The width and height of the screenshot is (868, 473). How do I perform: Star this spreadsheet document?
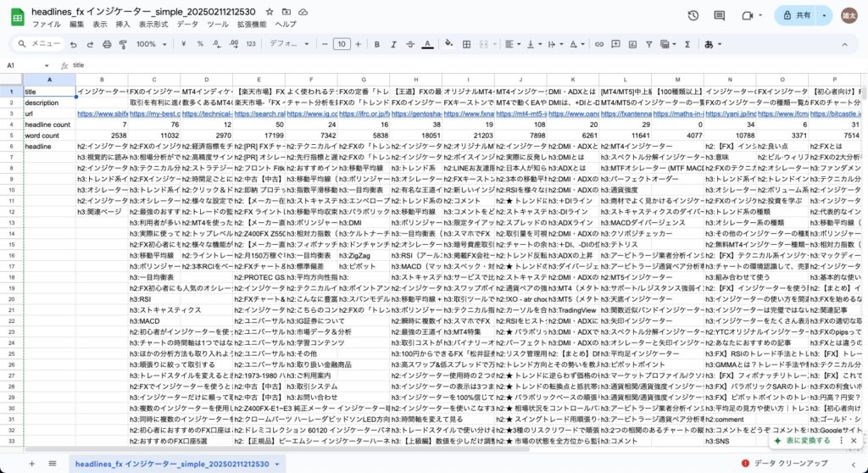(x=270, y=13)
